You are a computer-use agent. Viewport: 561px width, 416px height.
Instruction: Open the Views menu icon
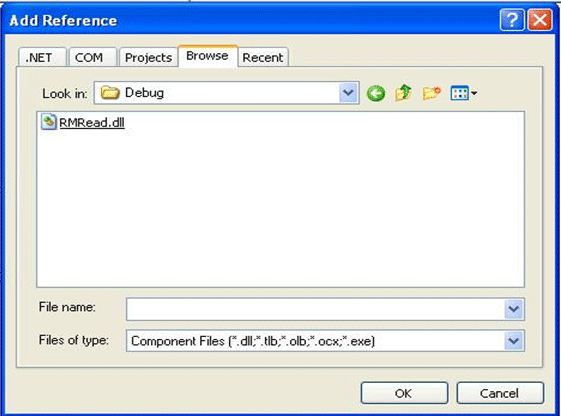pos(459,94)
